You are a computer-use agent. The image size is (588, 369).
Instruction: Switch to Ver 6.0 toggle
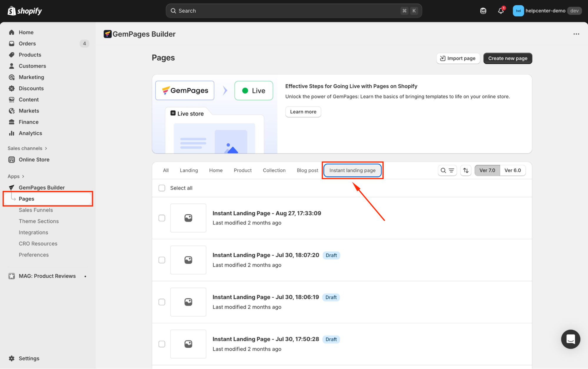point(512,170)
